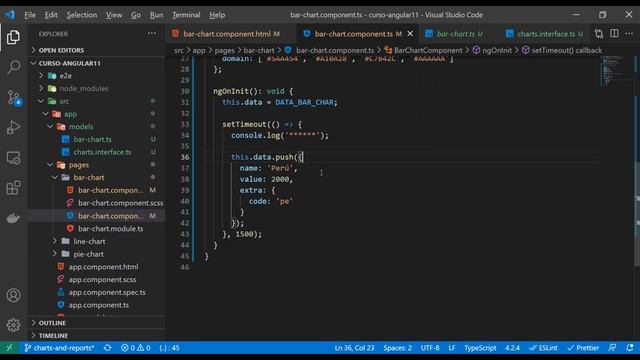Open the Explorer view in the activity bar
This screenshot has height=360, width=640.
13,37
